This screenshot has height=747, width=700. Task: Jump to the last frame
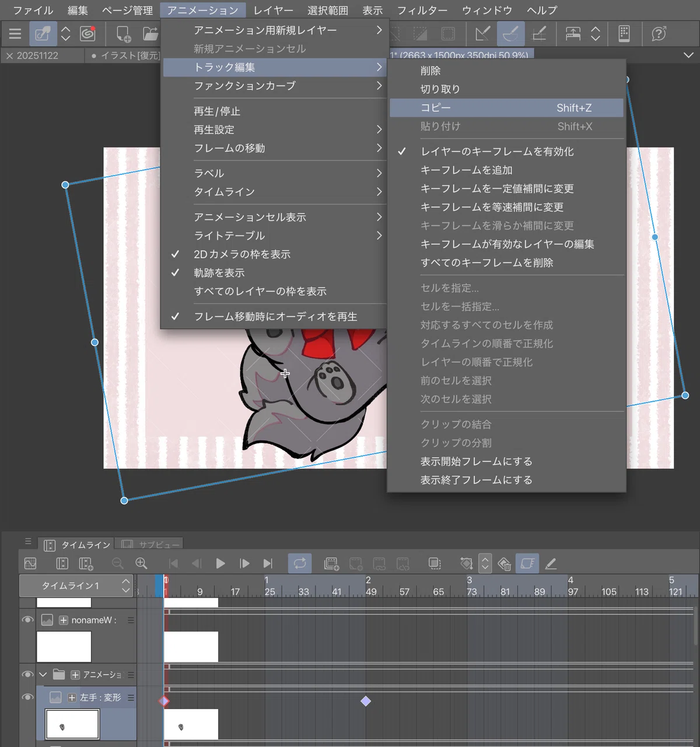pos(268,563)
